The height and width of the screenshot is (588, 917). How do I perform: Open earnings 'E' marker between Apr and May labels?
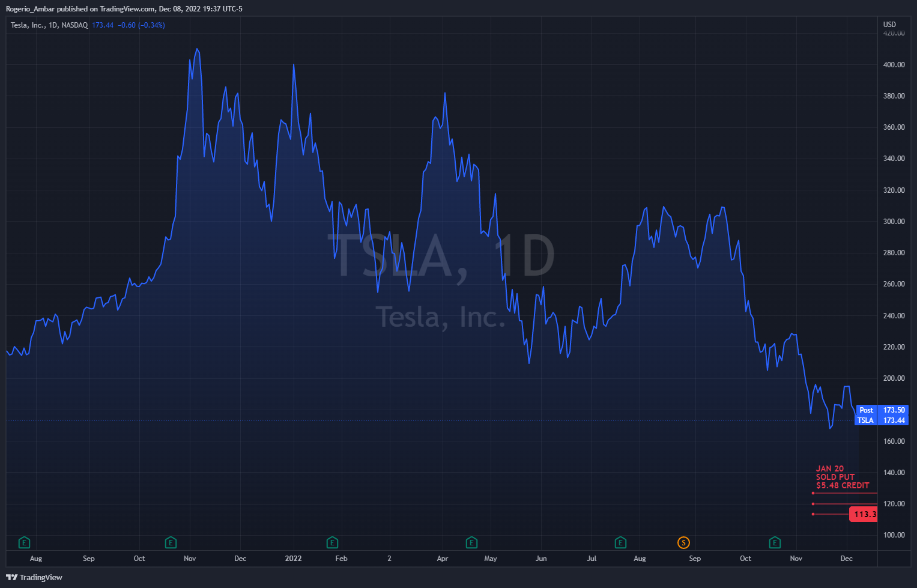(x=471, y=543)
